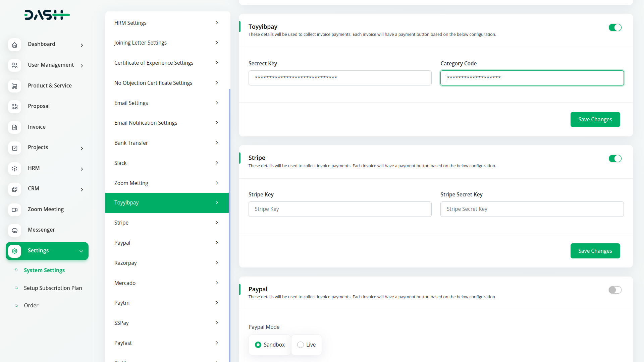Screen dimensions: 644x362
Task: Select Live Paypal mode radio
Action: point(301,345)
